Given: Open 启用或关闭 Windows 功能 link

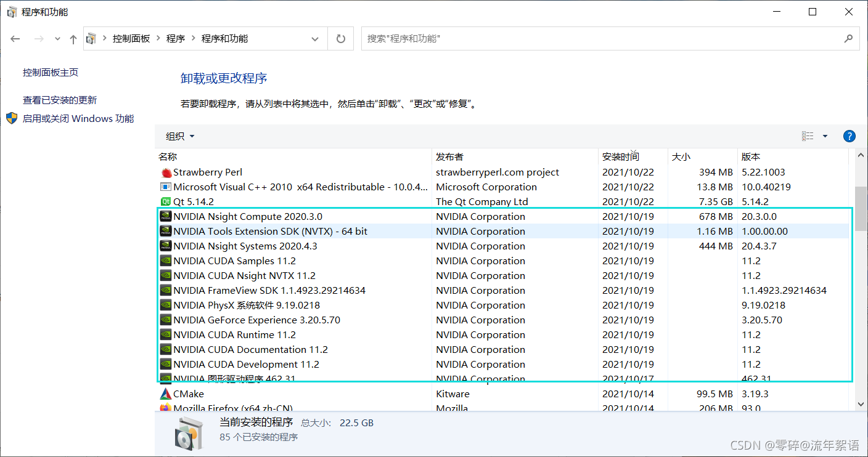Looking at the screenshot, I should (x=78, y=119).
